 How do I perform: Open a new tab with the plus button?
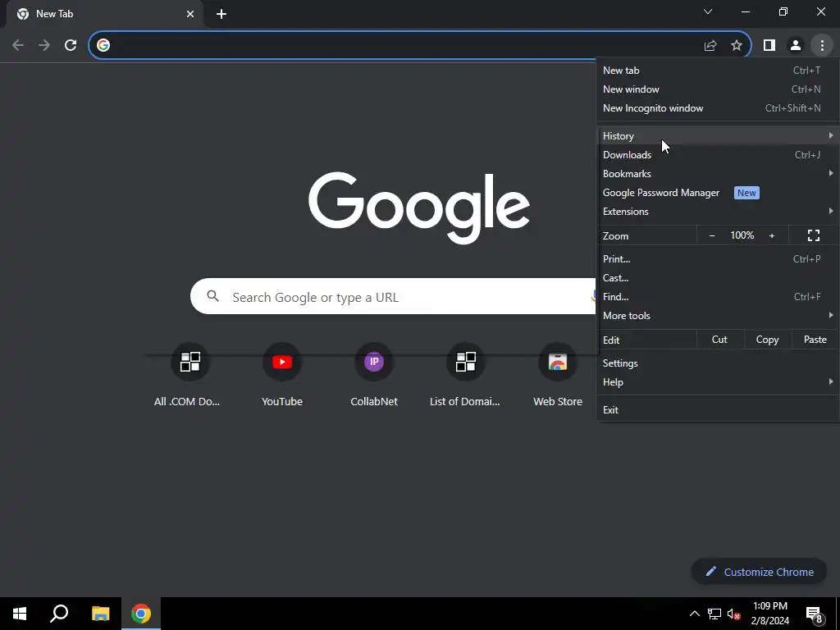(x=221, y=15)
